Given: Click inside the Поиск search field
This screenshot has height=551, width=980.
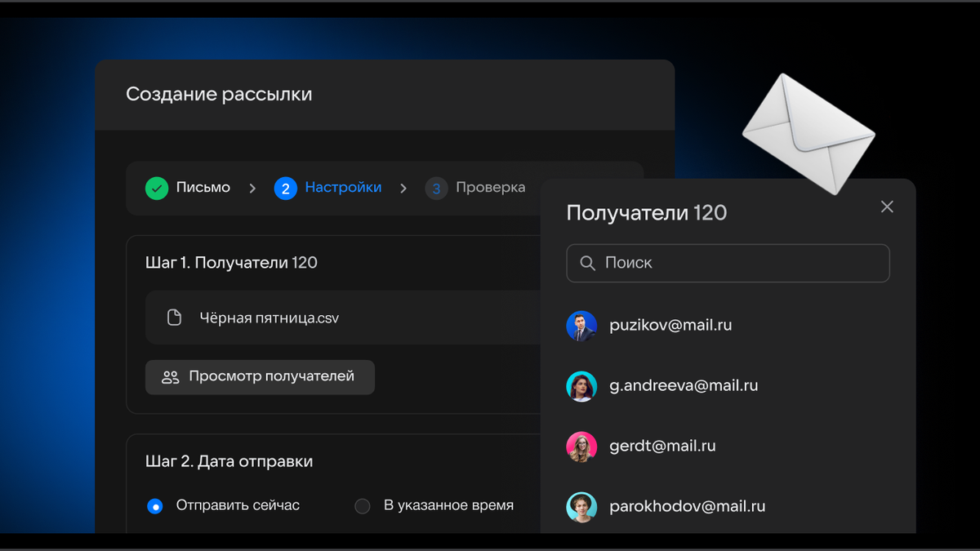Looking at the screenshot, I should pyautogui.click(x=727, y=263).
